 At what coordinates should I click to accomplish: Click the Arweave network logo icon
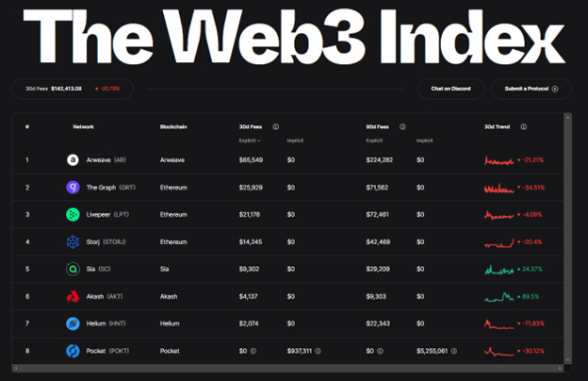73,160
